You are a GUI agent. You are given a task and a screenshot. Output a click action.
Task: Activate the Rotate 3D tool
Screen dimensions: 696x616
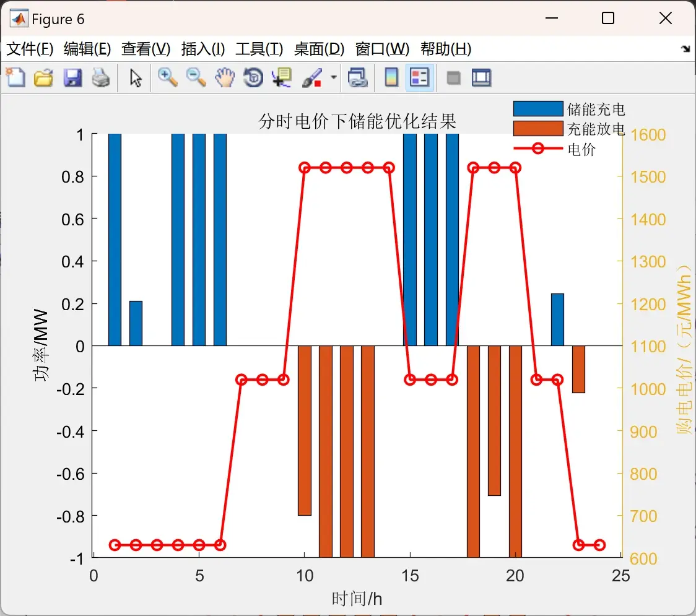(x=253, y=77)
